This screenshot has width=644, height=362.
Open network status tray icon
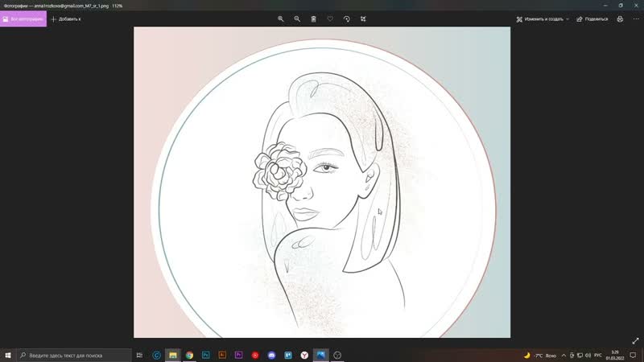[580, 356]
